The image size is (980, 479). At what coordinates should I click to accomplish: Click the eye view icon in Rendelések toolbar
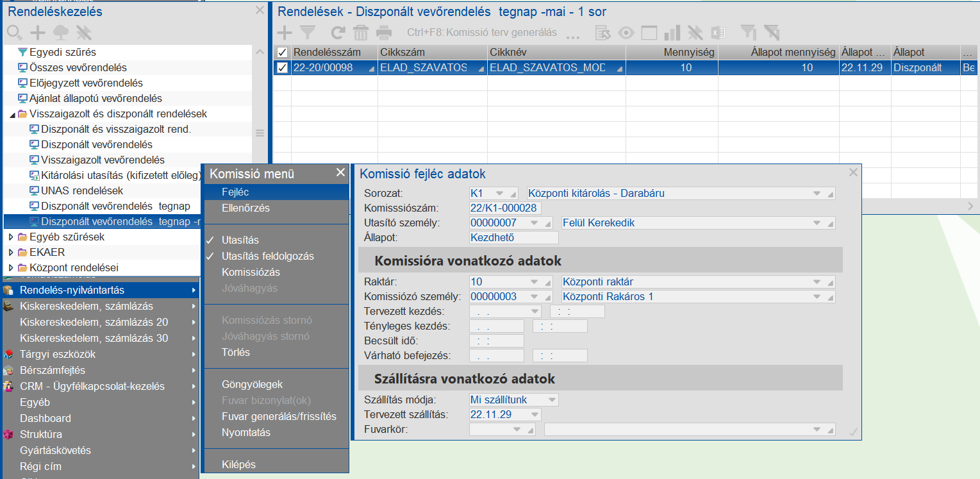(x=626, y=32)
